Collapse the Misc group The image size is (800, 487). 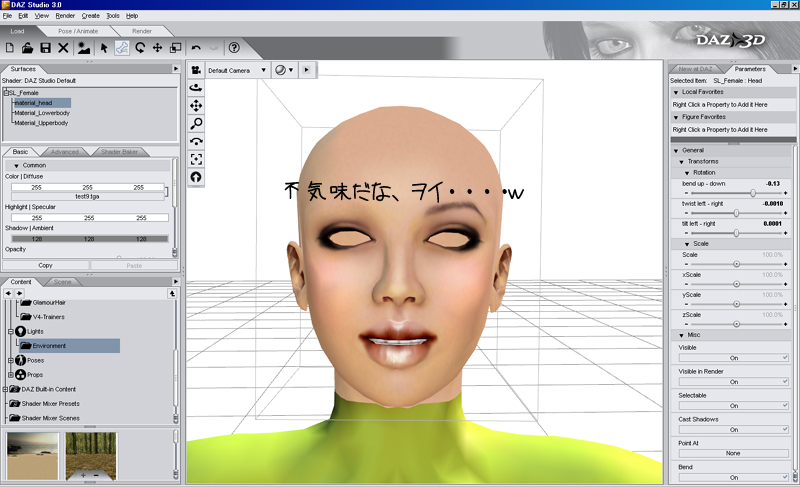(682, 336)
